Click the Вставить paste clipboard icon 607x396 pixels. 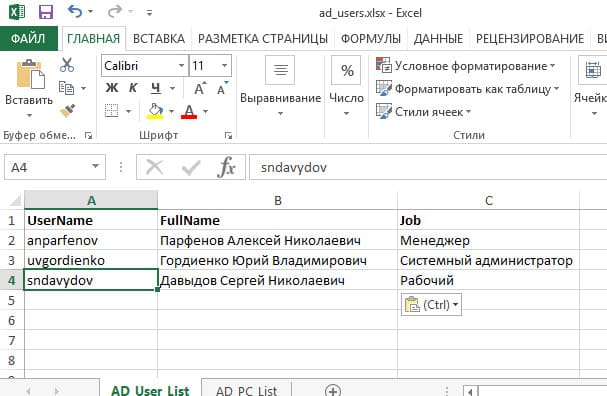(30, 74)
